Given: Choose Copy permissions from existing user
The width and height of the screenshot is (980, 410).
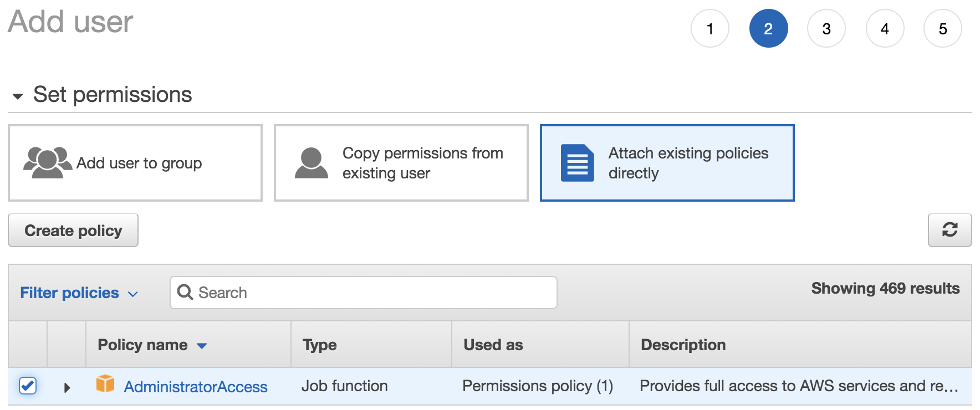Looking at the screenshot, I should [401, 163].
